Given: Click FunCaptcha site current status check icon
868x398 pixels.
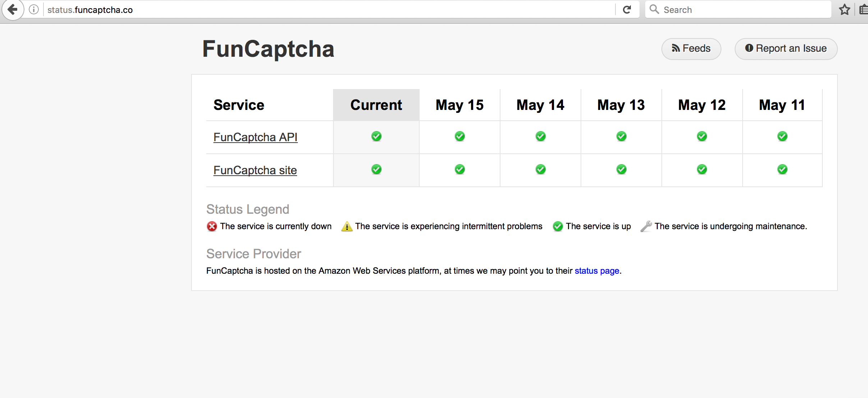Looking at the screenshot, I should coord(376,170).
